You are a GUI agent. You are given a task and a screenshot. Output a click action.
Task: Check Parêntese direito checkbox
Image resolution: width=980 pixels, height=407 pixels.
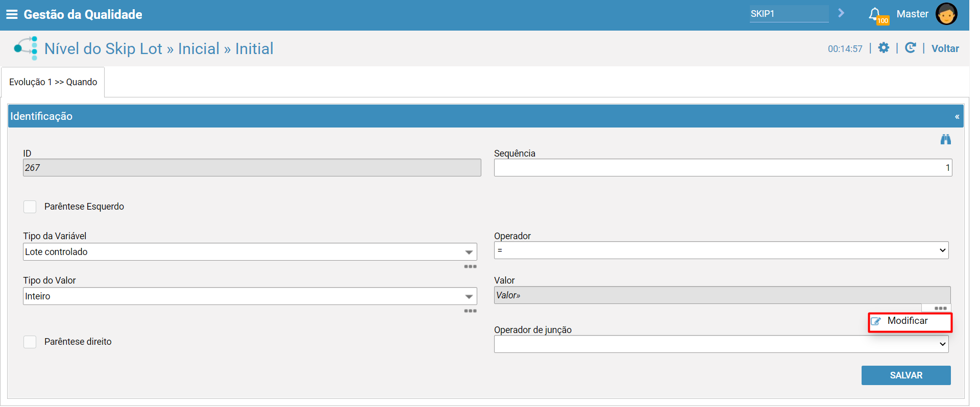[x=30, y=342]
